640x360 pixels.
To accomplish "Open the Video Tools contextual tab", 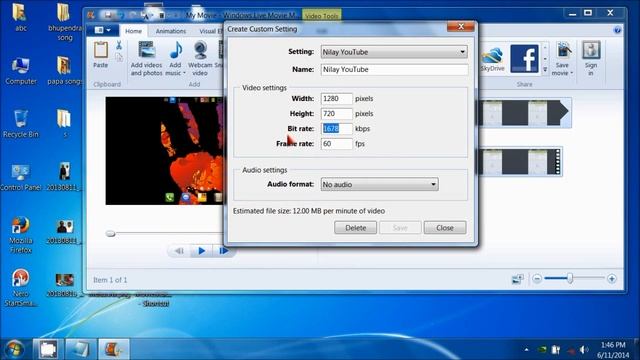I will coord(322,16).
